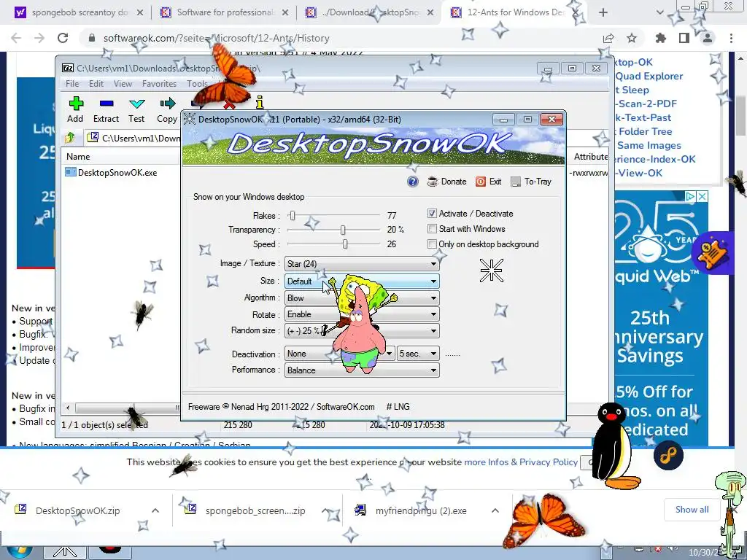747x560 pixels.
Task: Open the Performance Balance dropdown
Action: [362, 370]
